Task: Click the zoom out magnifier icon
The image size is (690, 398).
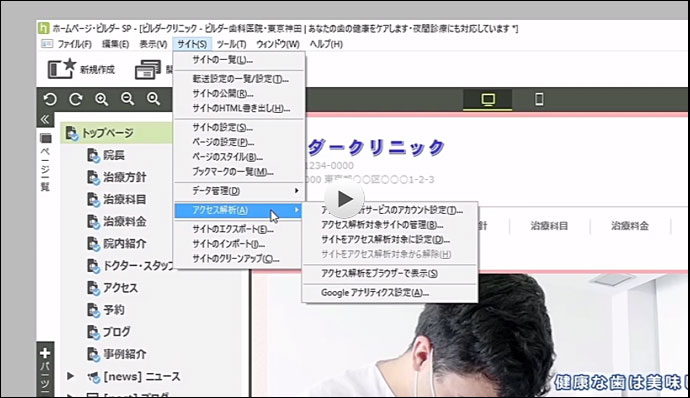Action: 128,99
